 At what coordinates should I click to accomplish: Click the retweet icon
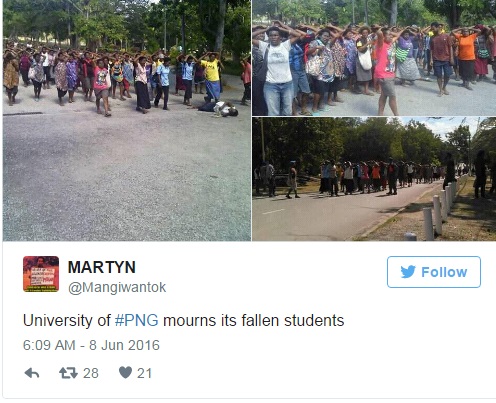[68, 373]
